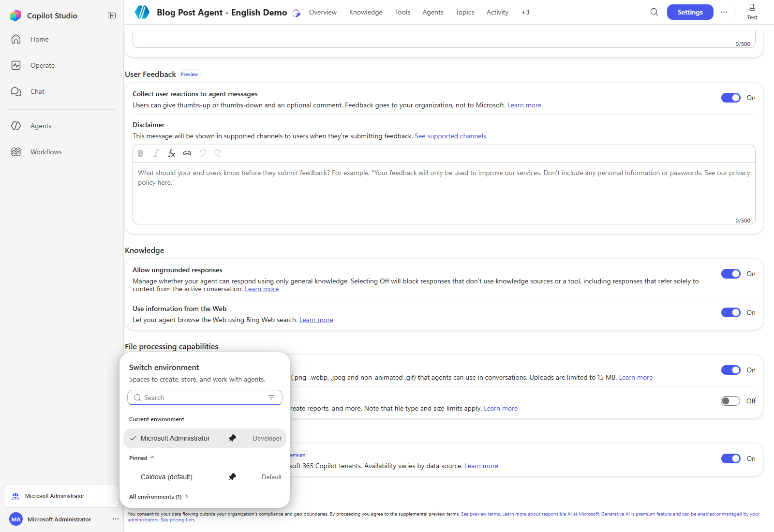Collapse the Pinned environments section
The image size is (774, 532).
point(142,458)
